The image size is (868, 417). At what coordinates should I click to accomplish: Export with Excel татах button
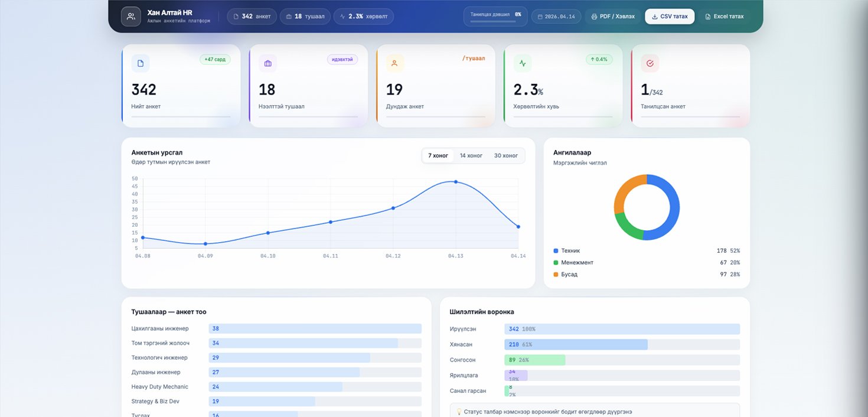click(x=725, y=17)
